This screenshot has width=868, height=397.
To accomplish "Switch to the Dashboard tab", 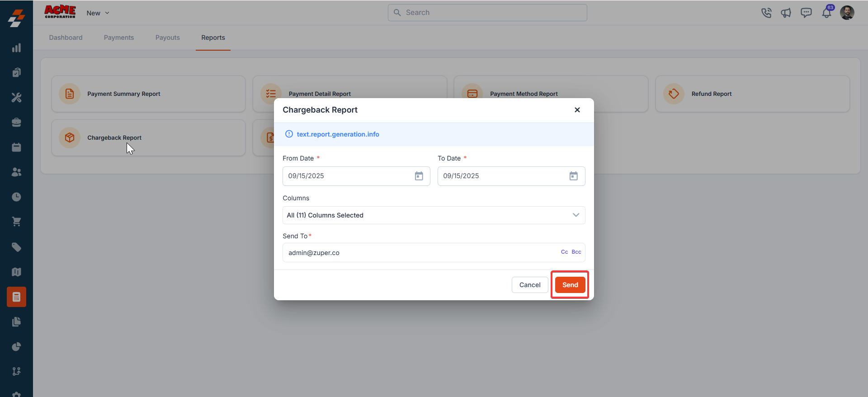I will point(66,38).
